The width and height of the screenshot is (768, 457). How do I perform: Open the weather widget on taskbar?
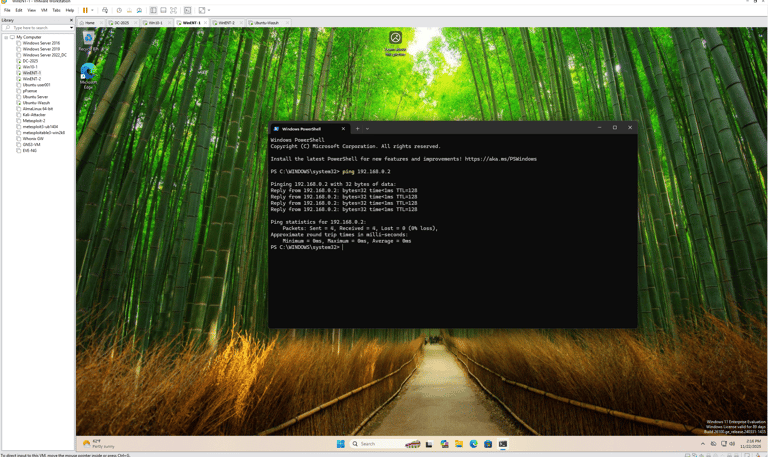click(x=99, y=444)
